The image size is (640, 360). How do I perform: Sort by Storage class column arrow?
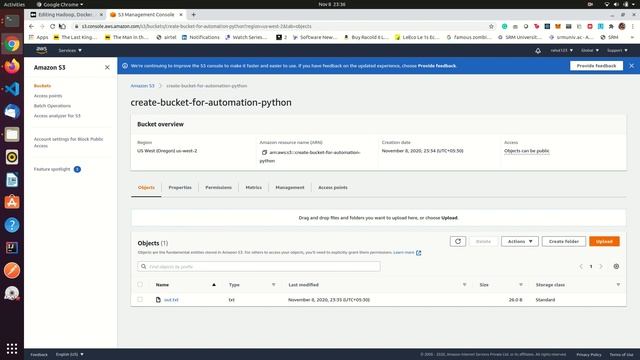pos(618,284)
